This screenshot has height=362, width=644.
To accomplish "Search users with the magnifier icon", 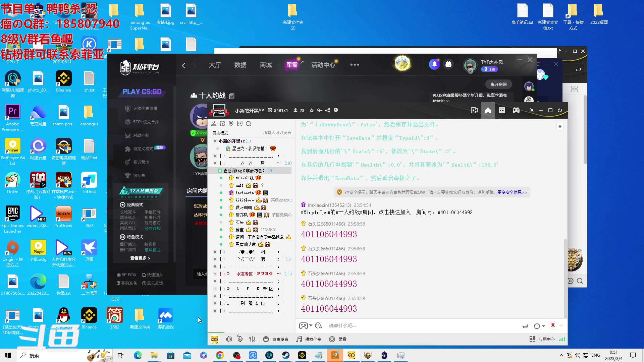I will coord(249,124).
